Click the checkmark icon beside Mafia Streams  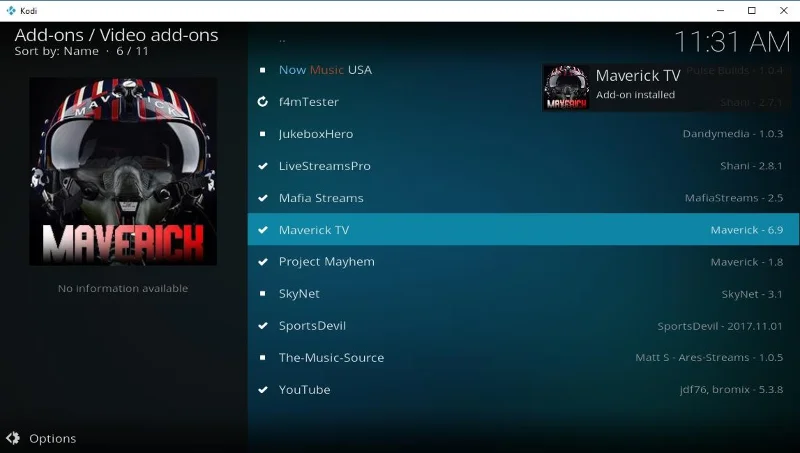point(263,198)
